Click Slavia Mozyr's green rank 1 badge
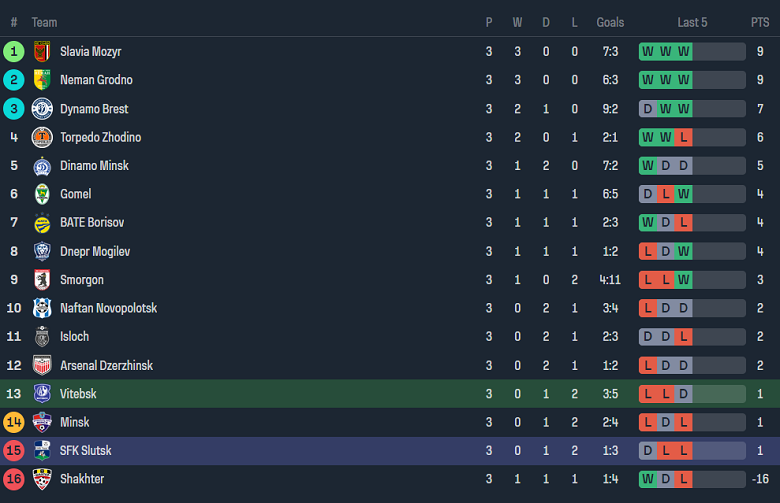 (x=14, y=51)
